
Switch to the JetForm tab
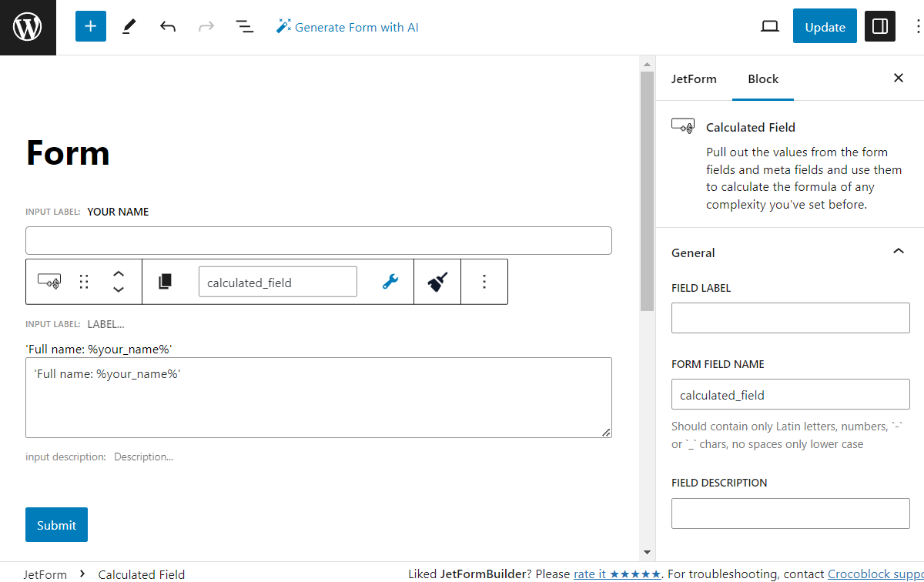[x=694, y=79]
